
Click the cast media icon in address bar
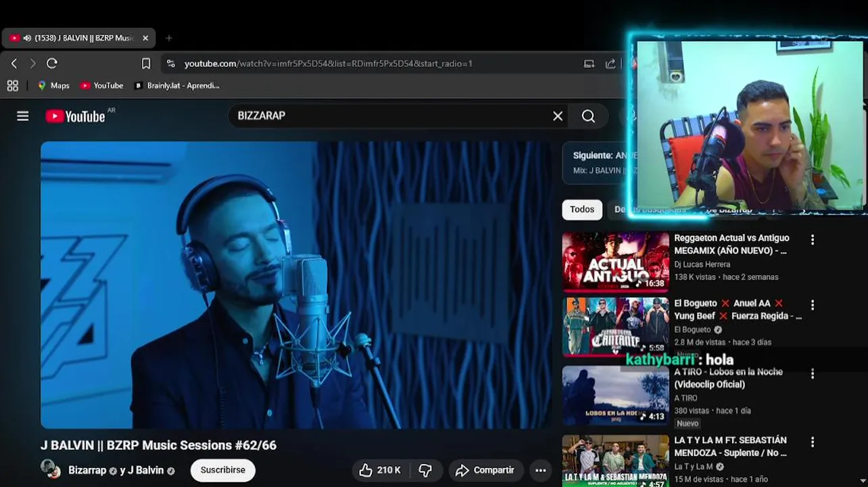click(x=589, y=64)
